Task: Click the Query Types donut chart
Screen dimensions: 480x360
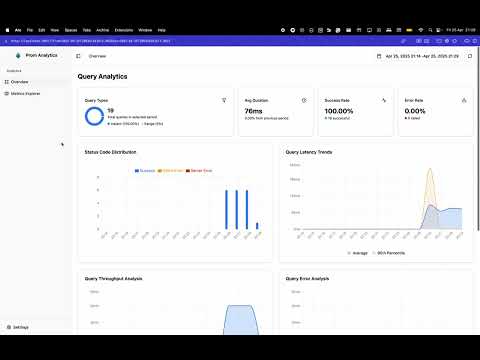Action: pos(94,116)
